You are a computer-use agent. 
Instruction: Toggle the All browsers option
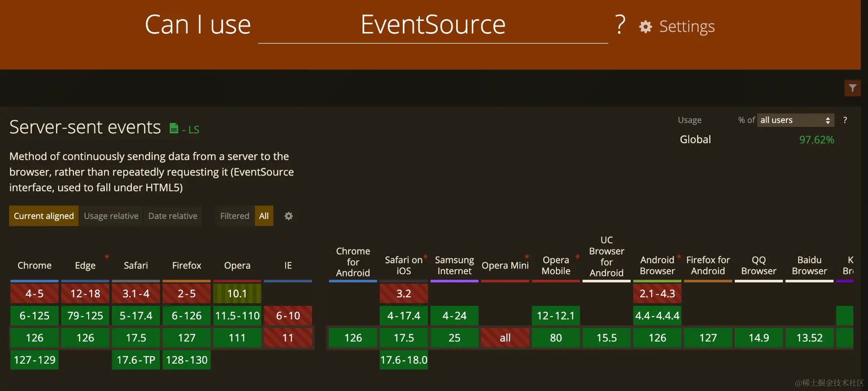264,216
